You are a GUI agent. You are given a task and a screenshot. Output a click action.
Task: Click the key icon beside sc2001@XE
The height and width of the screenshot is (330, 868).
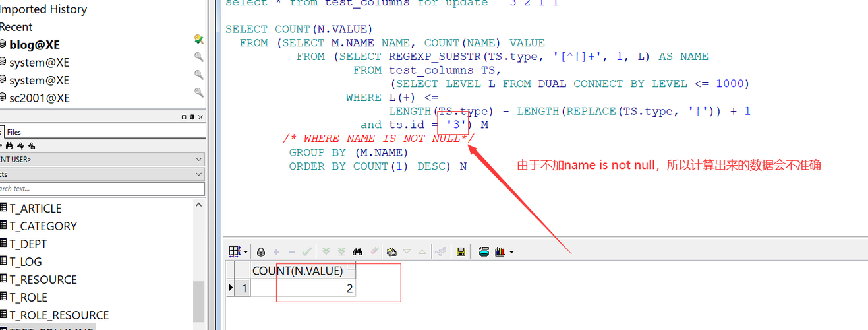point(198,92)
